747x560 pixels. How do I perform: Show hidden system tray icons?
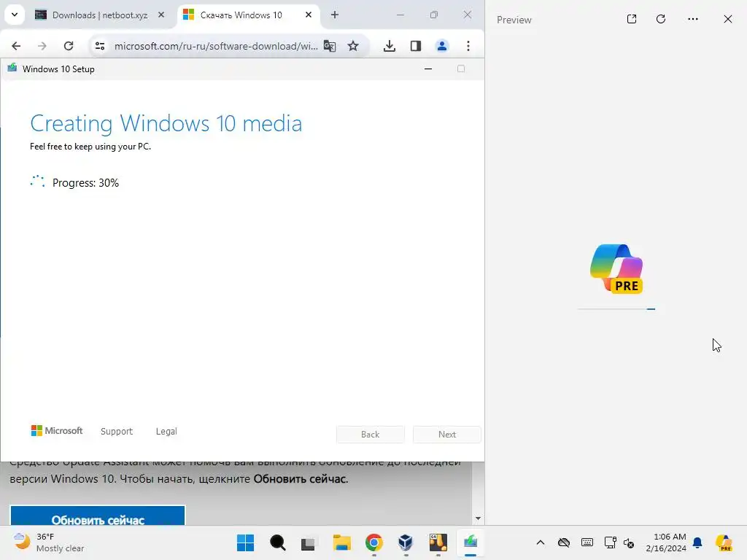point(541,542)
